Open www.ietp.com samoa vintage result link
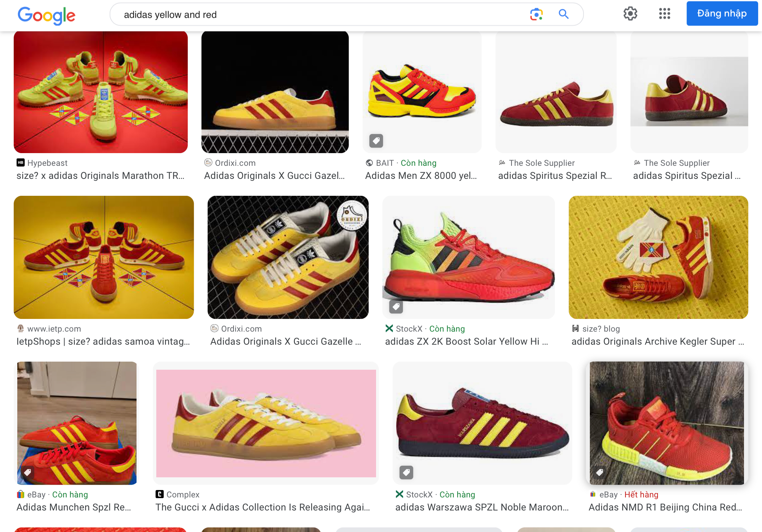This screenshot has width=762, height=532. (103, 341)
